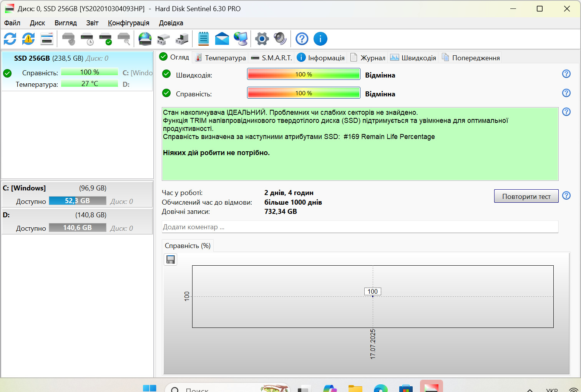This screenshot has width=581, height=392.
Task: Select the C: [Windows] partition row
Action: point(77,195)
